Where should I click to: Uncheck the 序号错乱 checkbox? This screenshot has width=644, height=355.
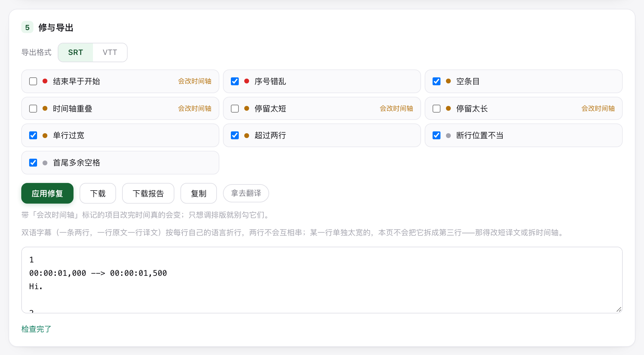[x=235, y=81]
